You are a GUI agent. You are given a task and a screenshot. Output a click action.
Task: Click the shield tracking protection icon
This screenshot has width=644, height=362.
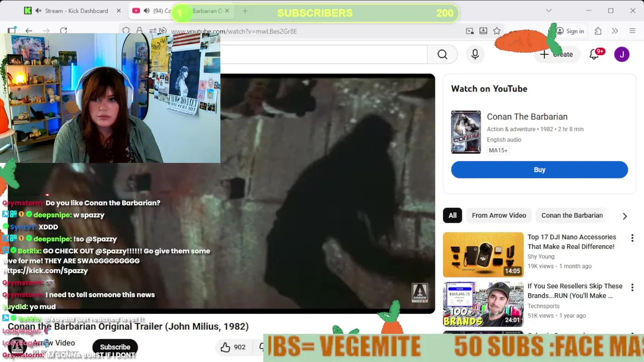(126, 31)
